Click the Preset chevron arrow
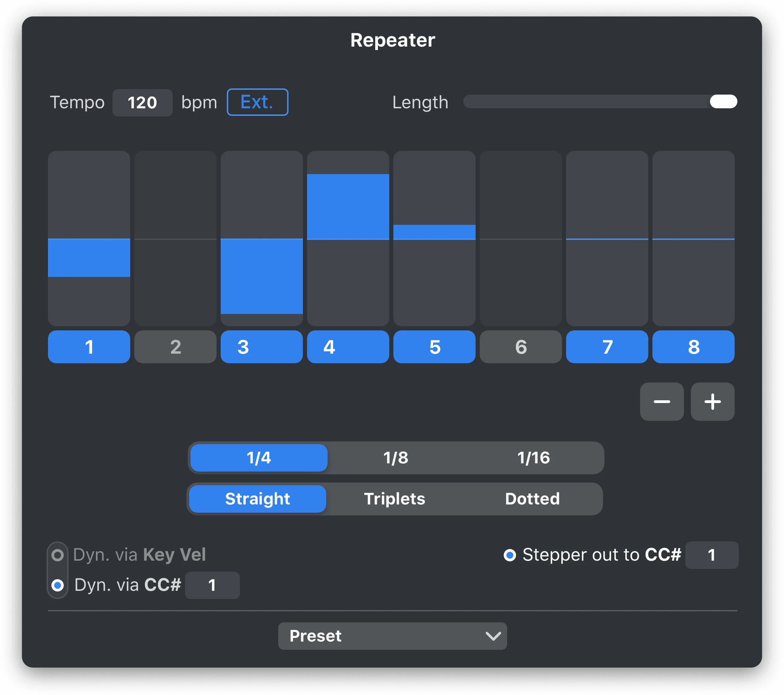 click(x=493, y=636)
